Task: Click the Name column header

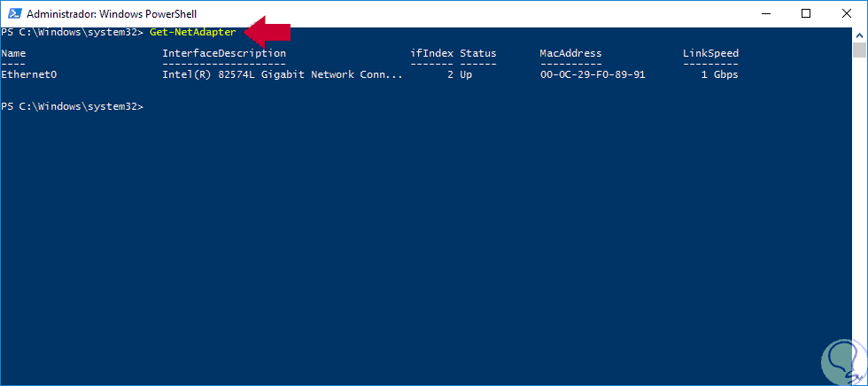Action: [14, 53]
